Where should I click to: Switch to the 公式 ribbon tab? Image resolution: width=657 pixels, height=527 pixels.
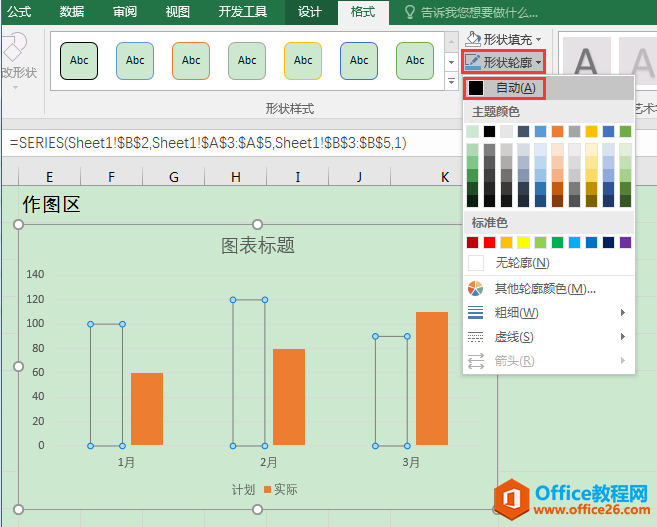(19, 12)
